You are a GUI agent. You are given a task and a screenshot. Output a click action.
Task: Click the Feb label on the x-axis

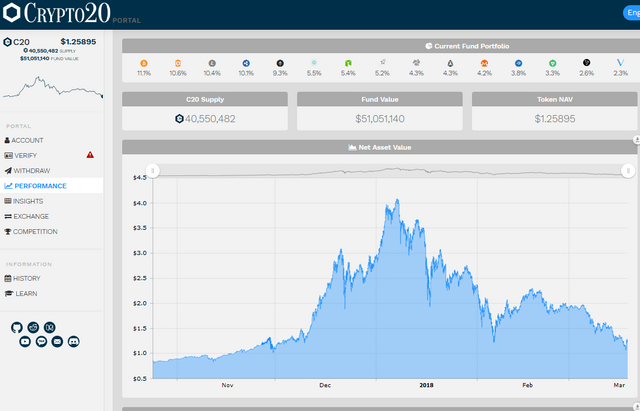coord(527,385)
